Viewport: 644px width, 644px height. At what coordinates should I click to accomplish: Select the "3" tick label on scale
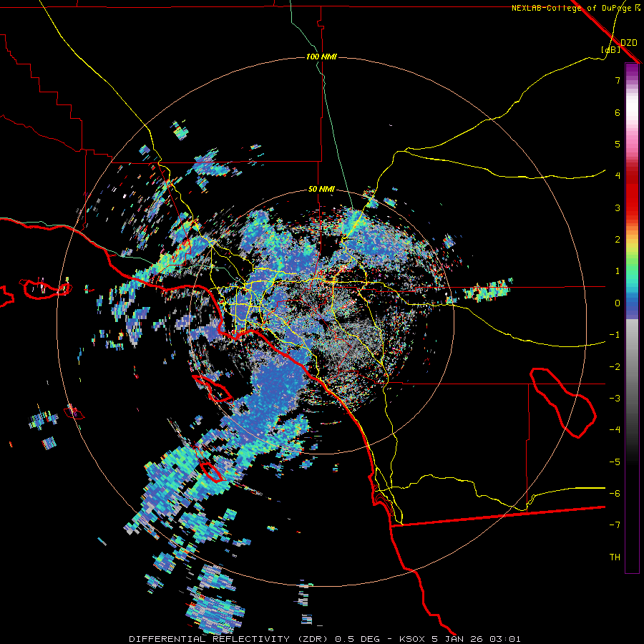pos(618,208)
